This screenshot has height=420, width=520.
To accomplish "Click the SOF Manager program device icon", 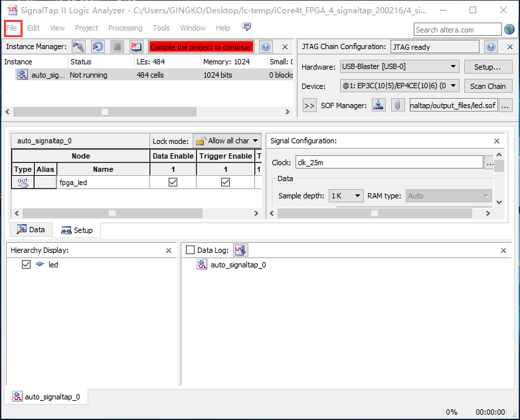I will click(379, 105).
